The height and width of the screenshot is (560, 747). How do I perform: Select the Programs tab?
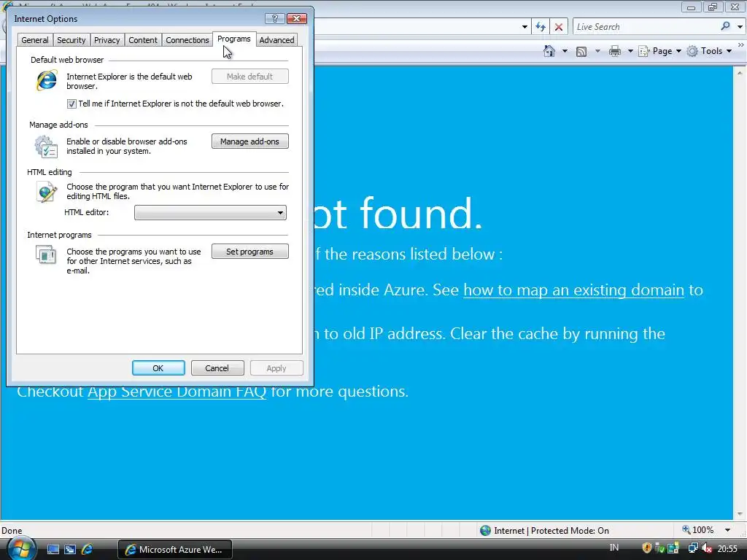point(234,39)
